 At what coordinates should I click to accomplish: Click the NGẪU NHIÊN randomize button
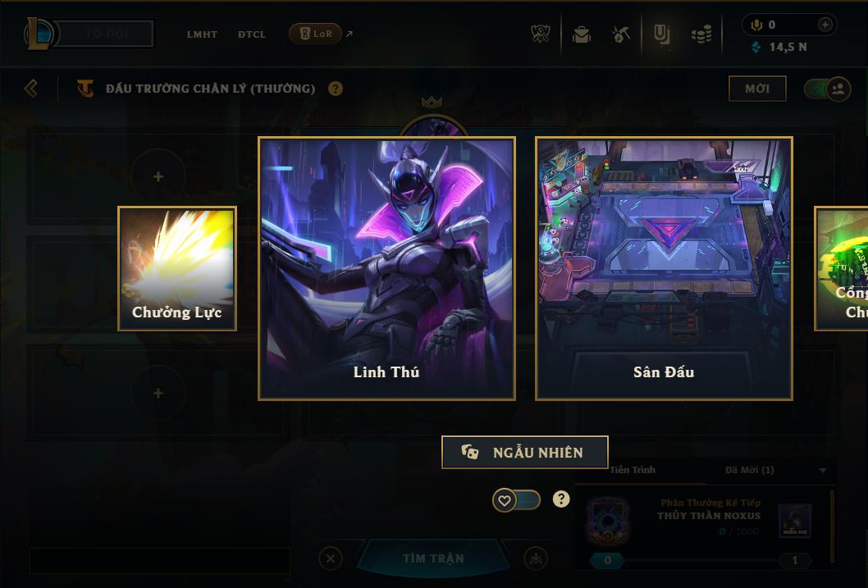point(525,452)
